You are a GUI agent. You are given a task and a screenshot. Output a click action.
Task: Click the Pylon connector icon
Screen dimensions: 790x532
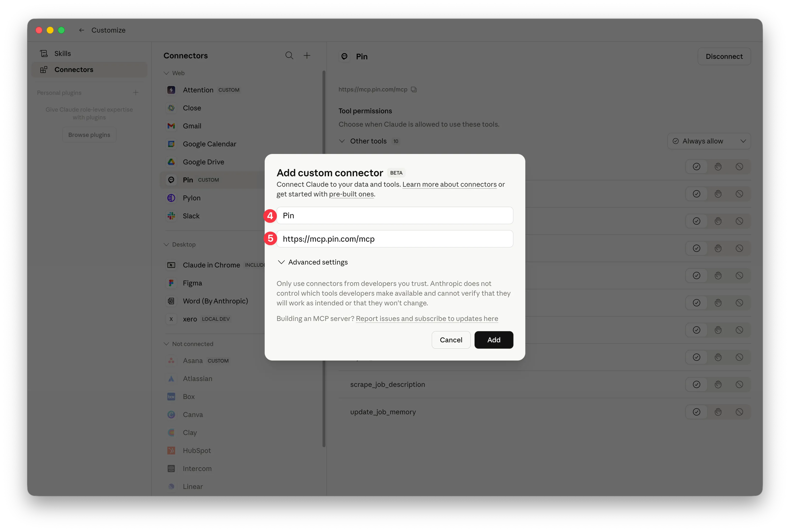click(x=171, y=198)
